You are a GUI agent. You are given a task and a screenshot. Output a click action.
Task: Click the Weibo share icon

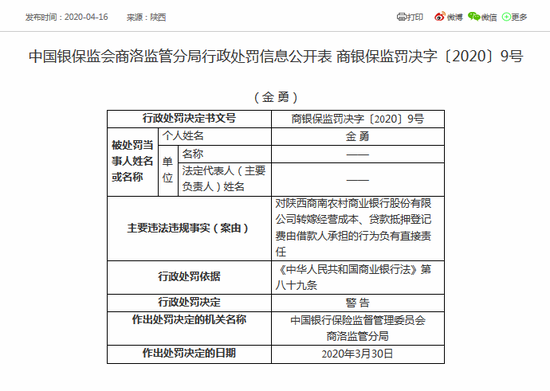(440, 16)
